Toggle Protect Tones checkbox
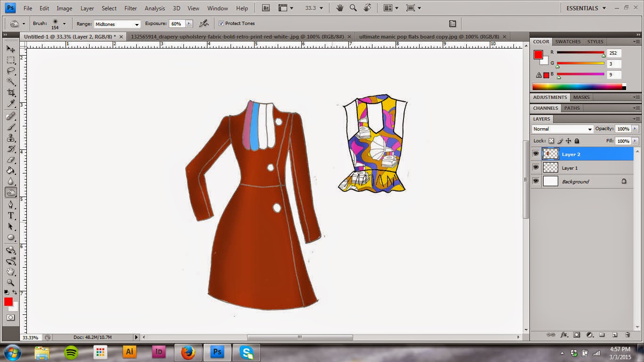The image size is (644, 362). [x=221, y=24]
